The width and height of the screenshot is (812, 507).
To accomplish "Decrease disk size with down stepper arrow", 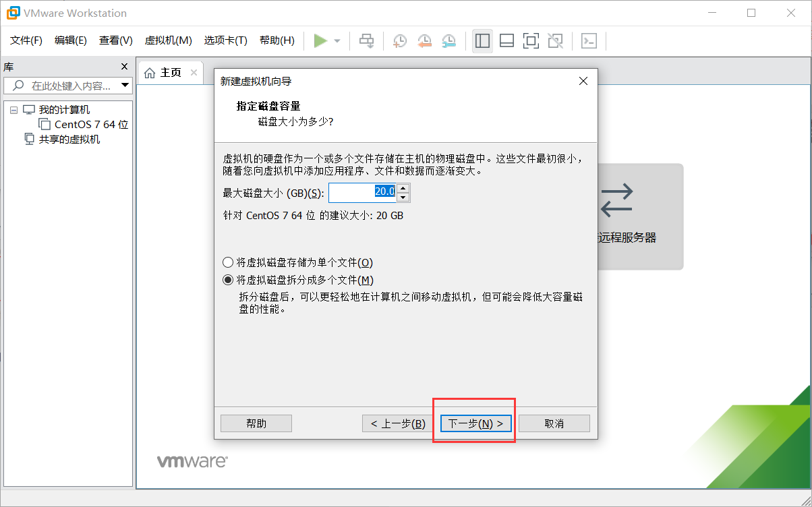I will point(403,198).
